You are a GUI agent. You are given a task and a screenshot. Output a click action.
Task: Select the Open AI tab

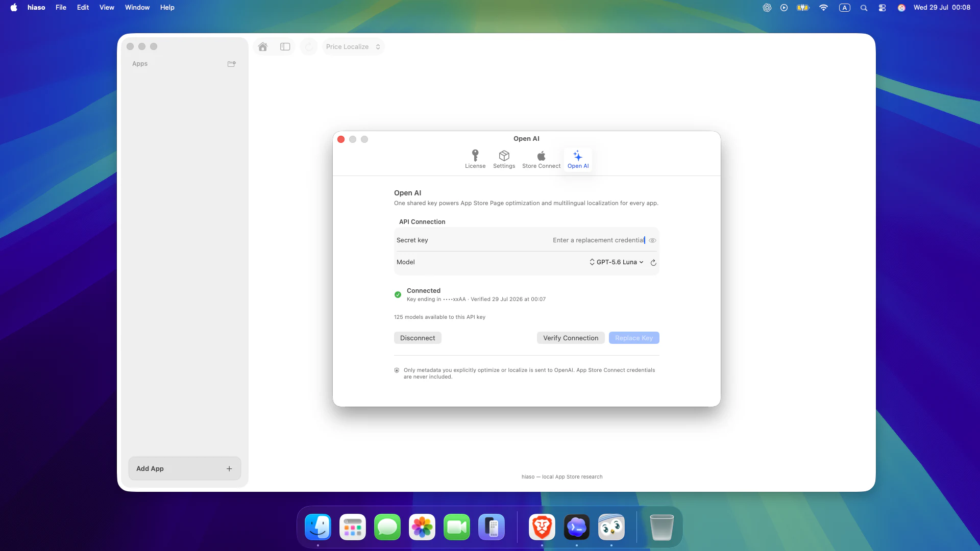[x=578, y=159]
